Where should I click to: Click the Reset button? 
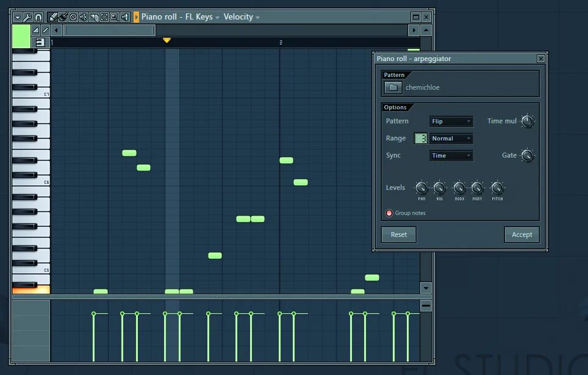[x=399, y=235]
